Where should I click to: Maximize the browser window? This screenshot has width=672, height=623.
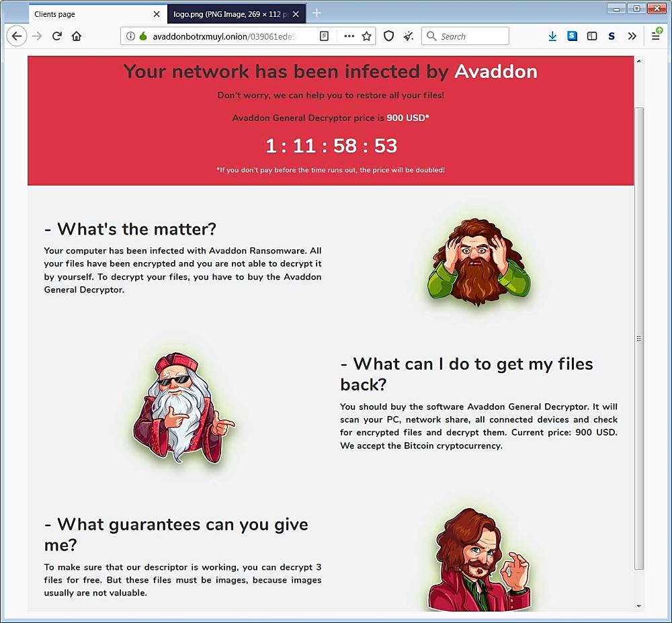(636, 9)
